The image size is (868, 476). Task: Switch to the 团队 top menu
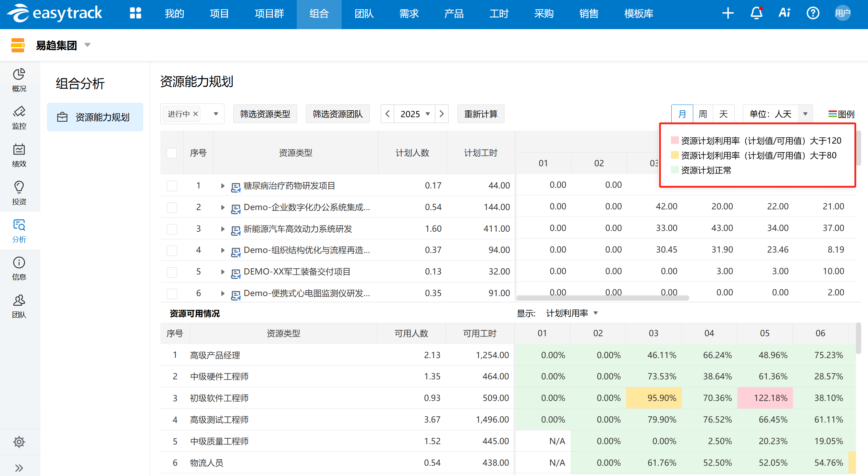(x=364, y=14)
